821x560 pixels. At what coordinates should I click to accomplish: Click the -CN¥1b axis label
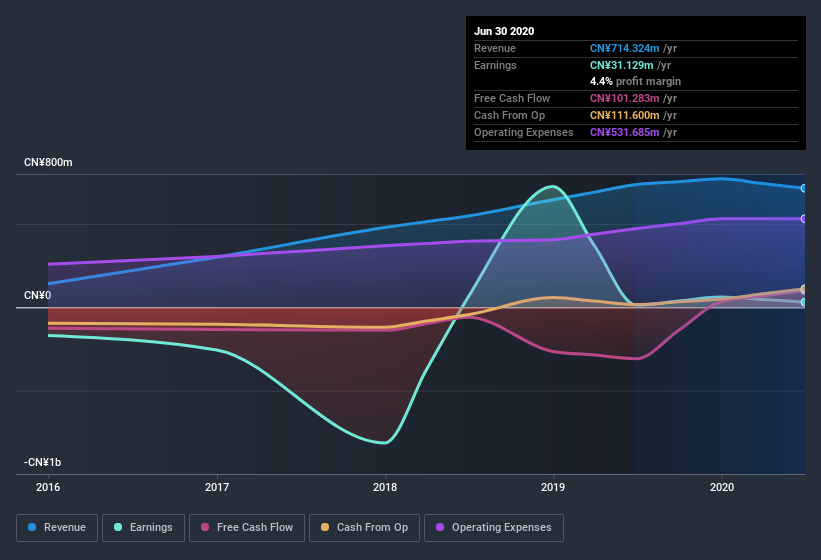pos(42,462)
